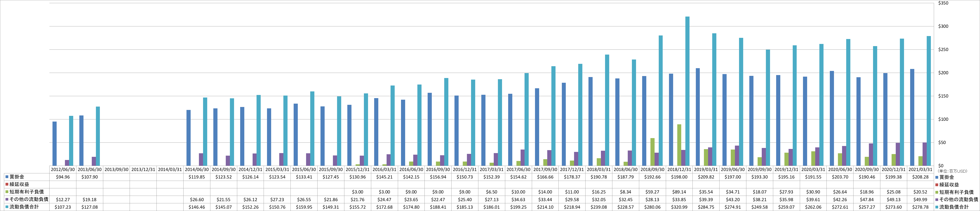Viewport: 980px width, 211px height.
Task: Click the (単位:百万USD) unit note
Action: [x=952, y=171]
